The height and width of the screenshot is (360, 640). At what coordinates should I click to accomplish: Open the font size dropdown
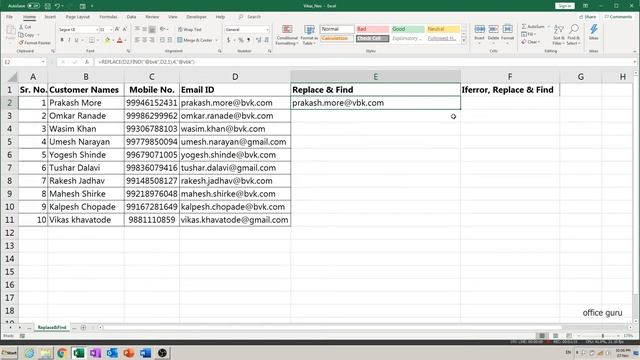[x=111, y=29]
